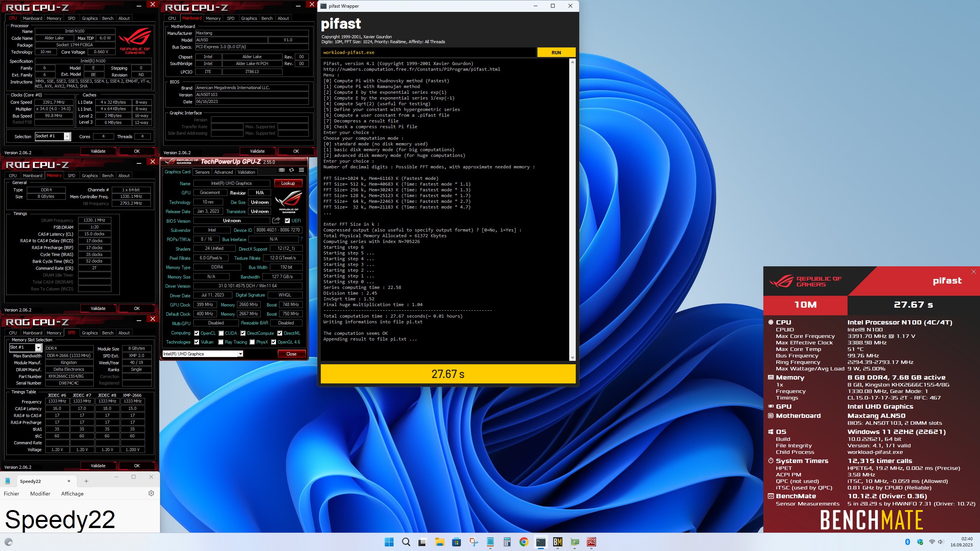
Task: Open Calculator from the taskbar
Action: coord(507,542)
